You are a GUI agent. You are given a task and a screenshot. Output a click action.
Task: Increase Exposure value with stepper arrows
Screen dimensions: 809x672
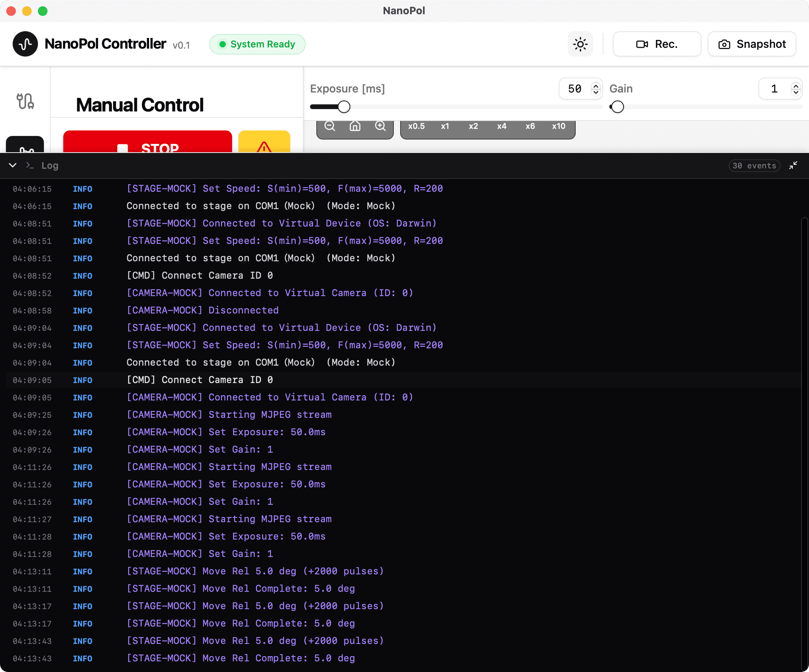click(595, 85)
